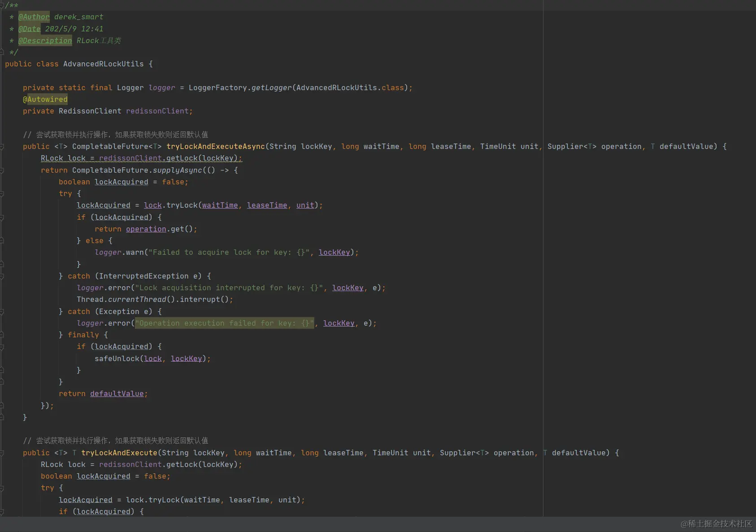Click the @Author Javadoc tag
The image size is (756, 532).
click(34, 17)
